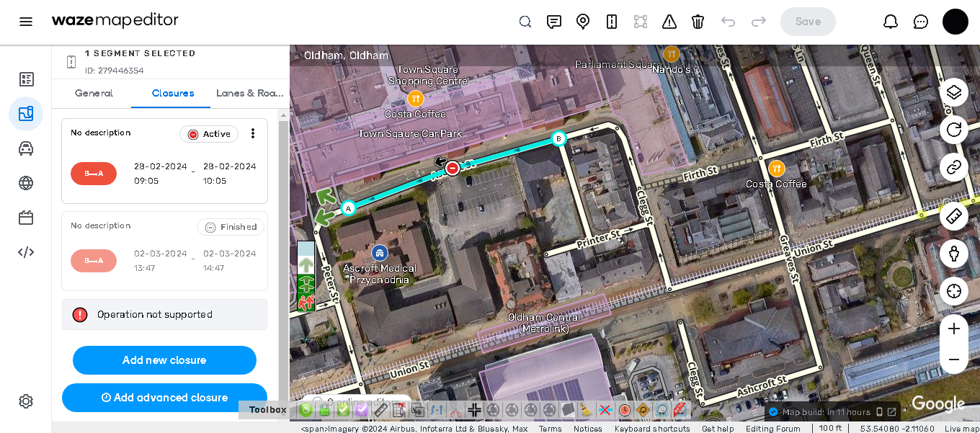Viewport: 980px width, 433px height.
Task: Open the chat bubble icon
Action: [921, 22]
